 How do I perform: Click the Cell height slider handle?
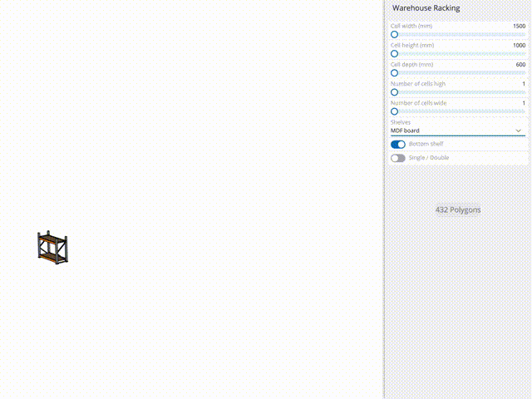pos(394,54)
